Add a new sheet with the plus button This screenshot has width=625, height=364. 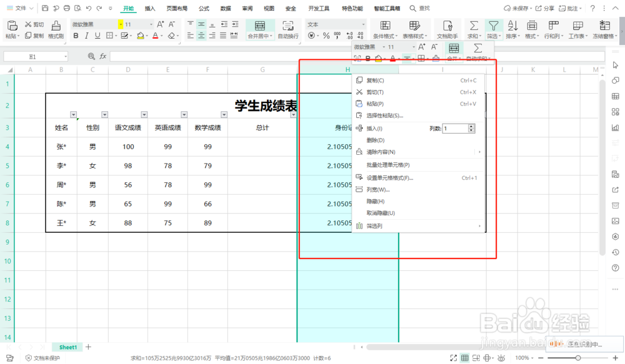pos(88,347)
